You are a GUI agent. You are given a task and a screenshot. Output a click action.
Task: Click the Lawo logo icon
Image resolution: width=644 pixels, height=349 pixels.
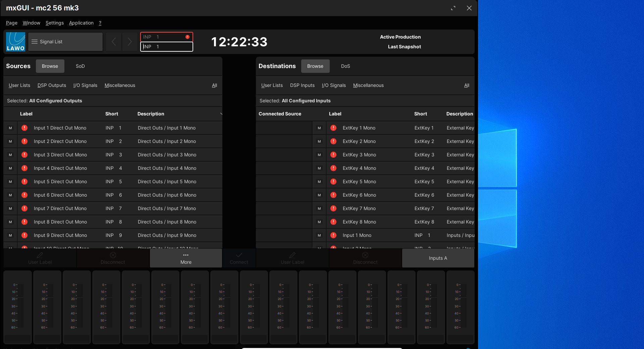pos(15,42)
